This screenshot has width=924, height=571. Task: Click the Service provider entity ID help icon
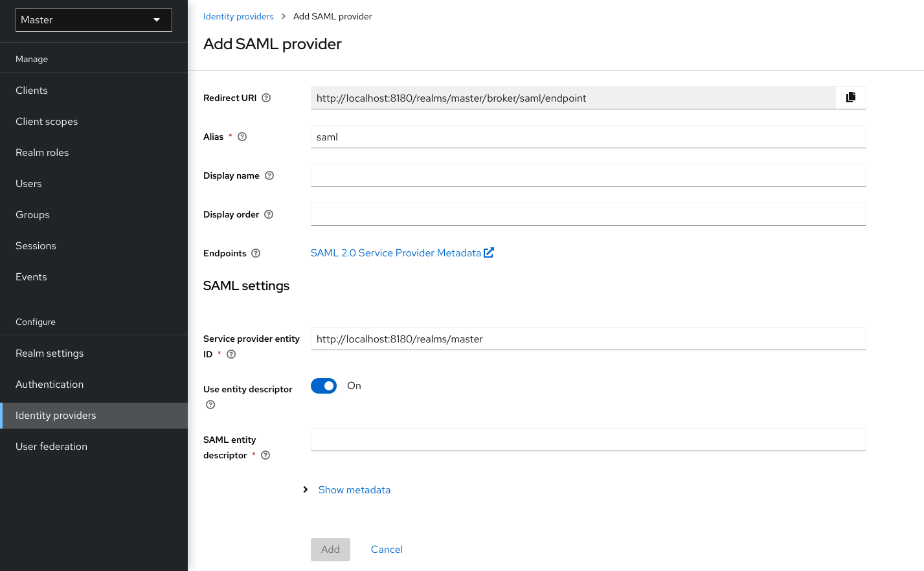click(231, 354)
